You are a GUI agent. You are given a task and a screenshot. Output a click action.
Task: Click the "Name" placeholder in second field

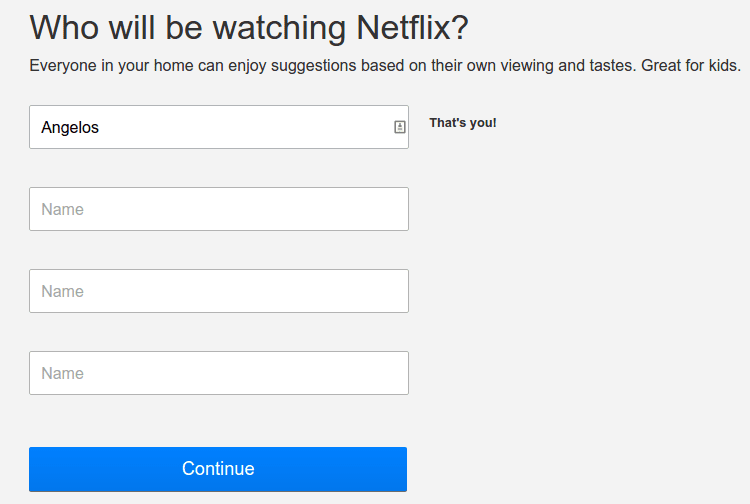(x=62, y=210)
